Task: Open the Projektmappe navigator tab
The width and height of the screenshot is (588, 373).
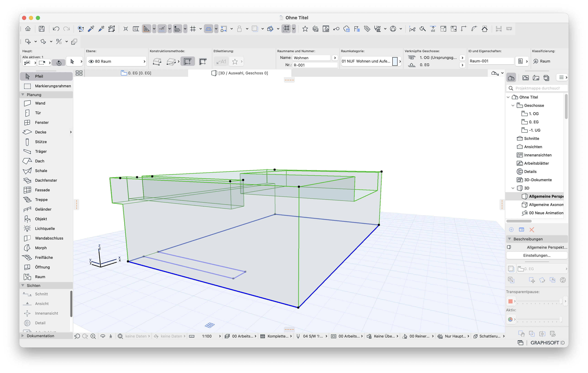Action: point(511,78)
